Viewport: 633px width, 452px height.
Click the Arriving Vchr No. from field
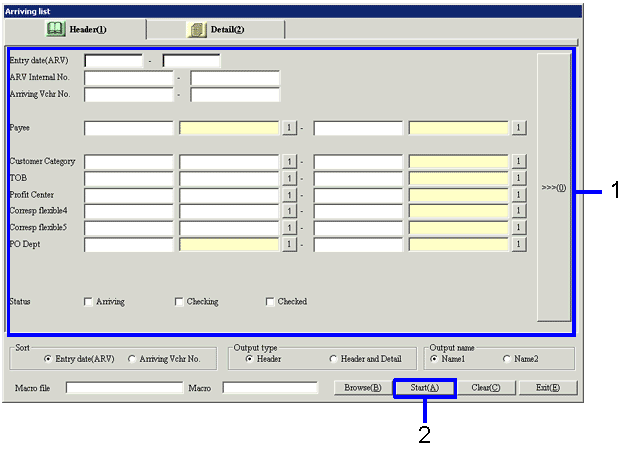(x=129, y=95)
